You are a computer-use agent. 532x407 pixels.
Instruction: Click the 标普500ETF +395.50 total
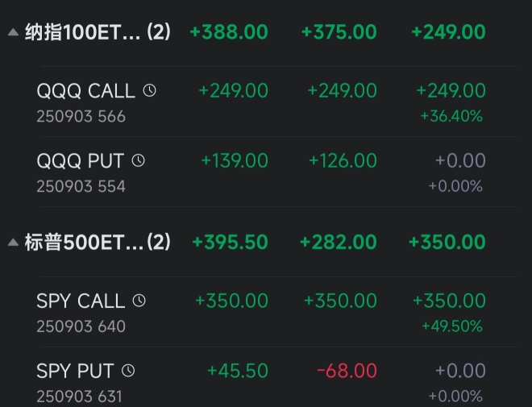click(x=231, y=243)
